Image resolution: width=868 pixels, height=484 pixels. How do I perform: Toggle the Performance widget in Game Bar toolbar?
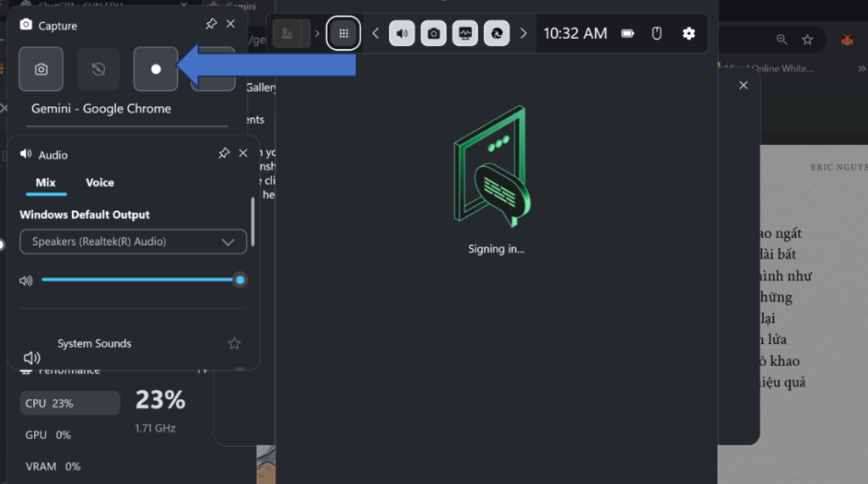click(465, 34)
